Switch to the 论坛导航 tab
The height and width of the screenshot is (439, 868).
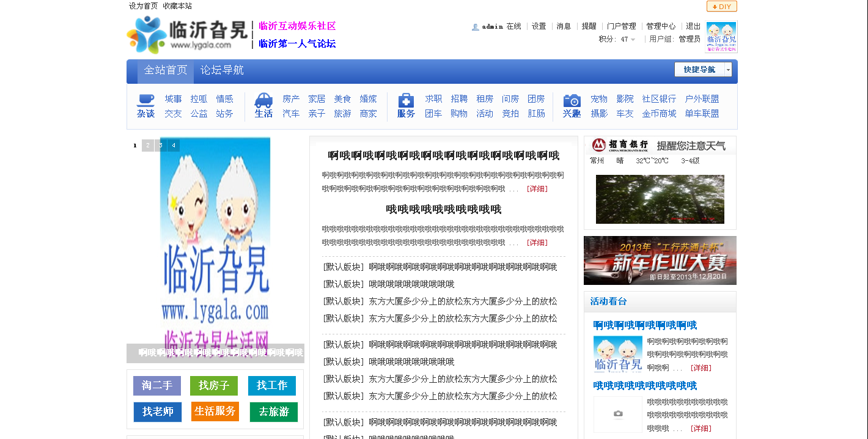pos(222,71)
